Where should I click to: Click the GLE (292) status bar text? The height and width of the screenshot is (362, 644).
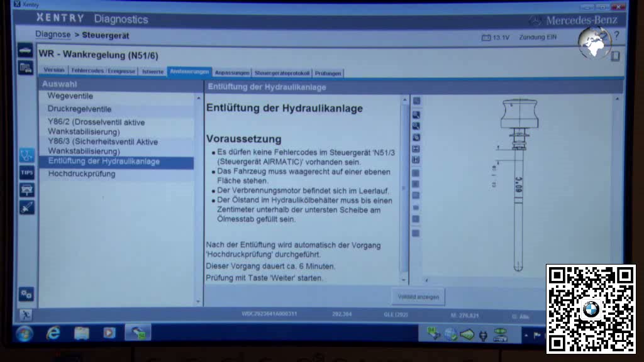pos(396,314)
